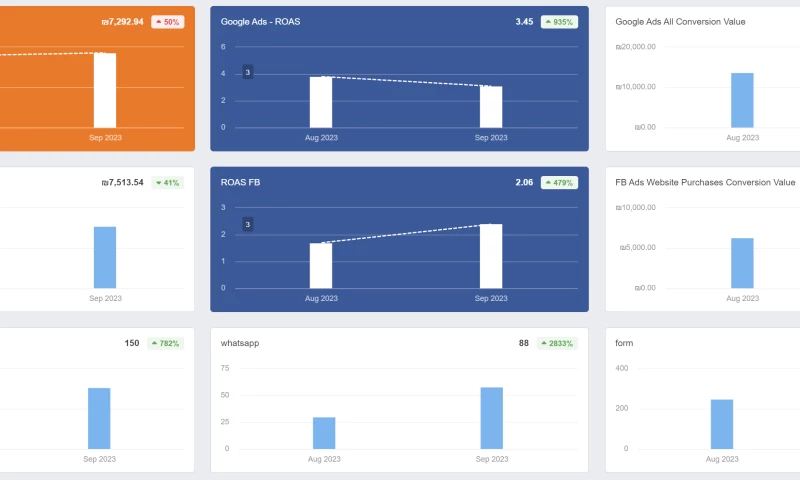800x480 pixels.
Task: Click the 935% change badge on Google Ads ROAS
Action: [x=559, y=22]
